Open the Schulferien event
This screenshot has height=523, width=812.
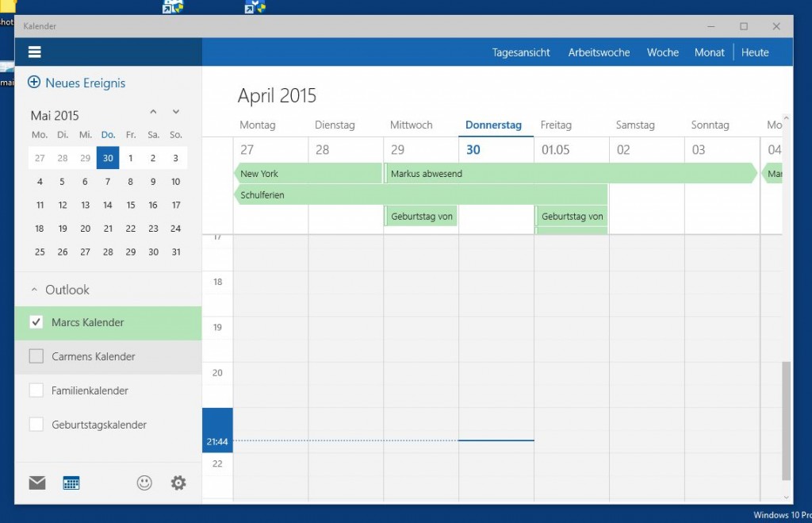coord(420,194)
